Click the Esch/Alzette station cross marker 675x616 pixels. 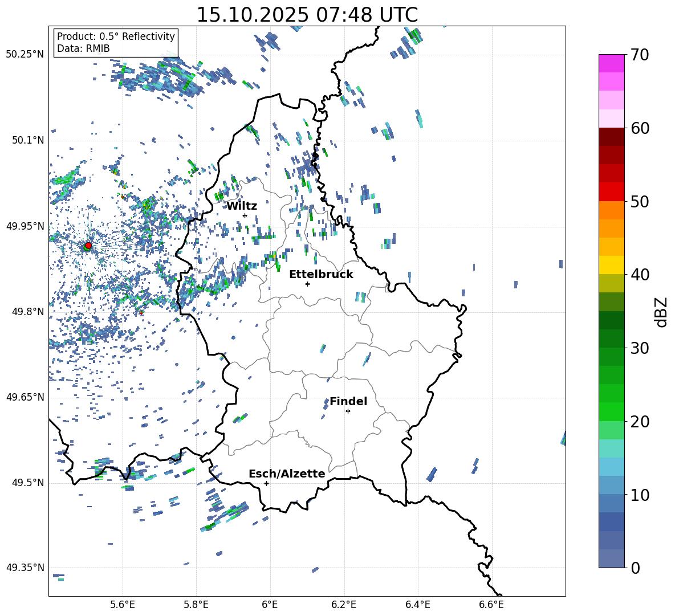point(266,483)
